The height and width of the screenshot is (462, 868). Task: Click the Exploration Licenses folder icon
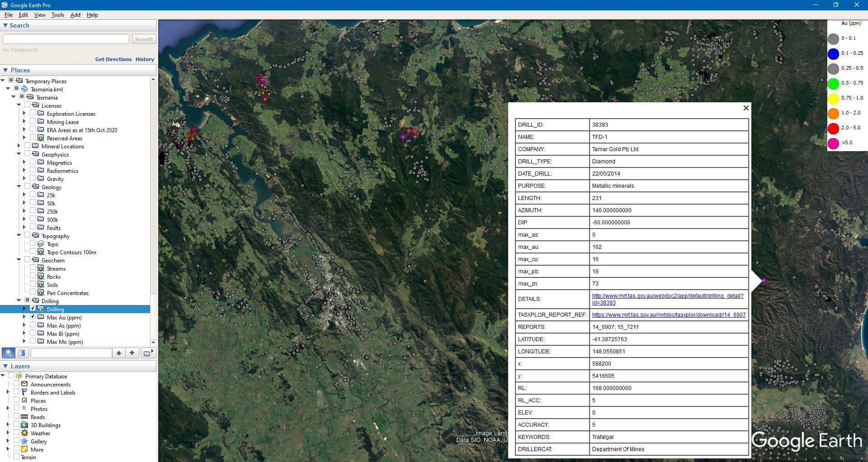[x=41, y=114]
